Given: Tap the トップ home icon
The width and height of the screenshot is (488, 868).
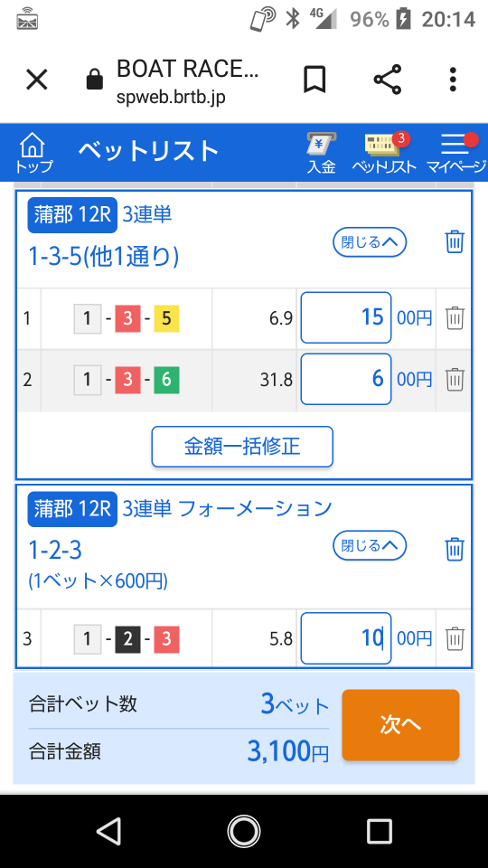Looking at the screenshot, I should click(34, 153).
